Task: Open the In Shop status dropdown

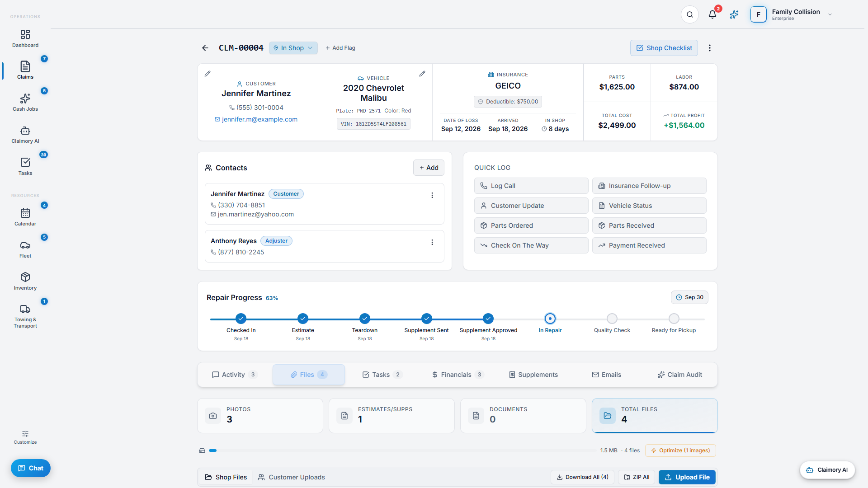Action: pos(293,48)
